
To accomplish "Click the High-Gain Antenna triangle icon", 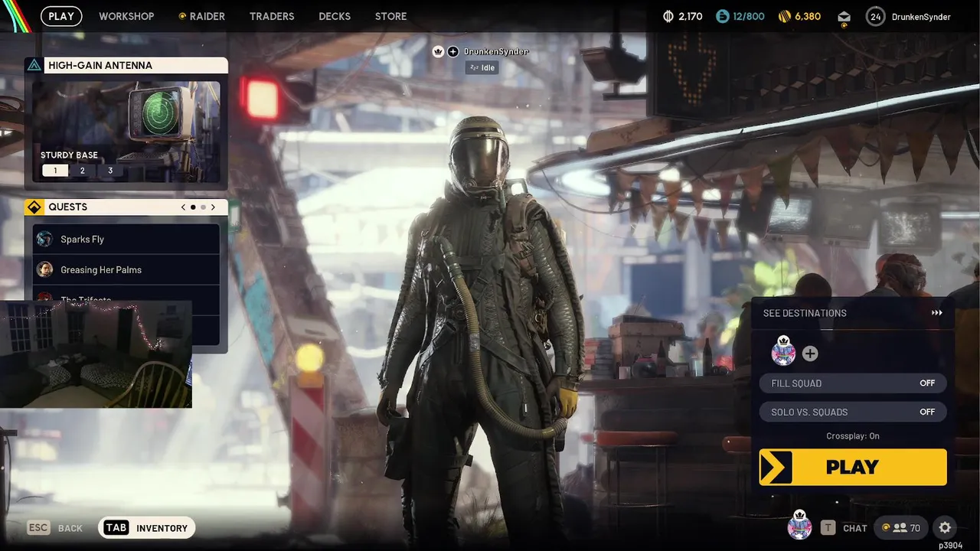I will (34, 65).
